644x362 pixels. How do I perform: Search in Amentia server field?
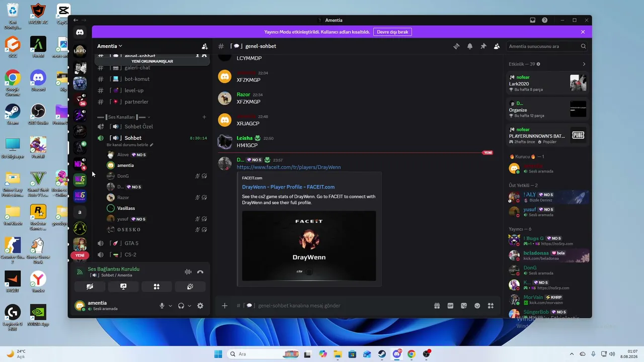pos(547,46)
